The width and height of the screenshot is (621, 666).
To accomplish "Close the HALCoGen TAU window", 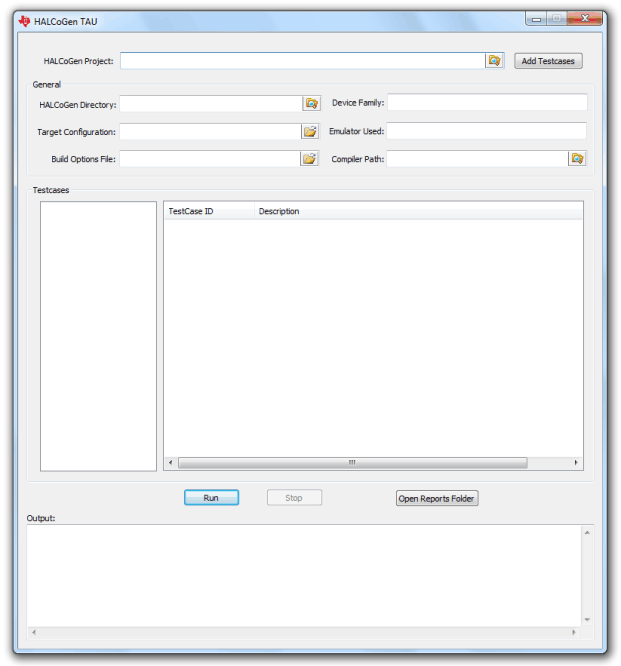I will tap(585, 18).
